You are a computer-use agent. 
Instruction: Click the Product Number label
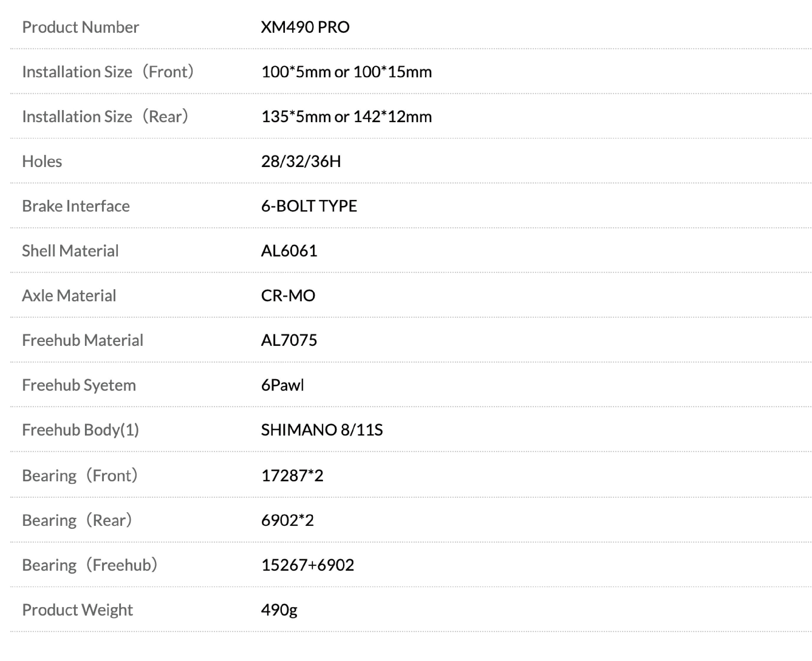80,27
